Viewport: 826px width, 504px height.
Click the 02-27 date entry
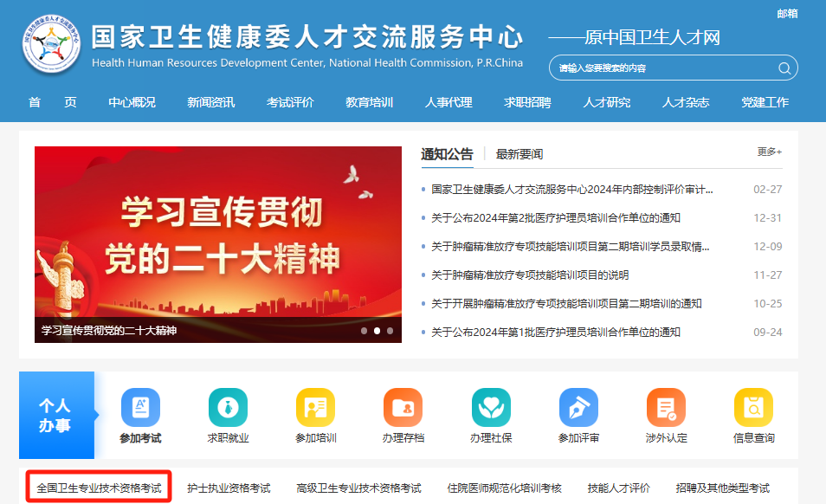pyautogui.click(x=767, y=190)
